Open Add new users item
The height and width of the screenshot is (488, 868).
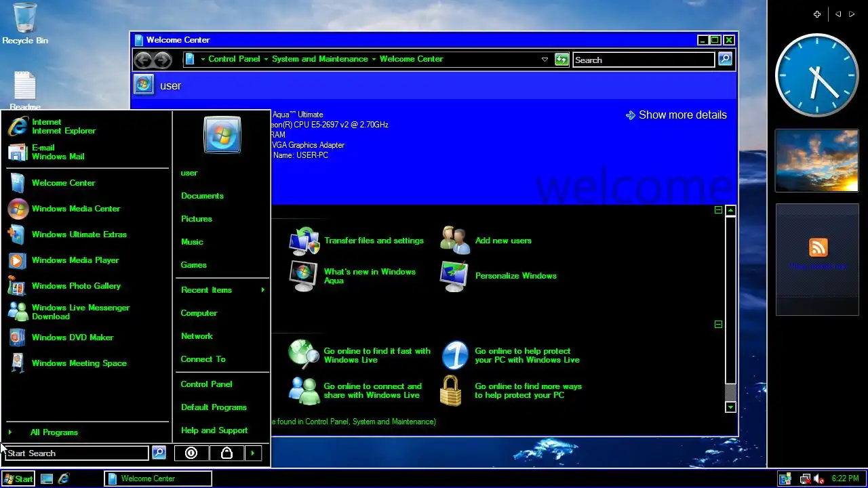486,241
